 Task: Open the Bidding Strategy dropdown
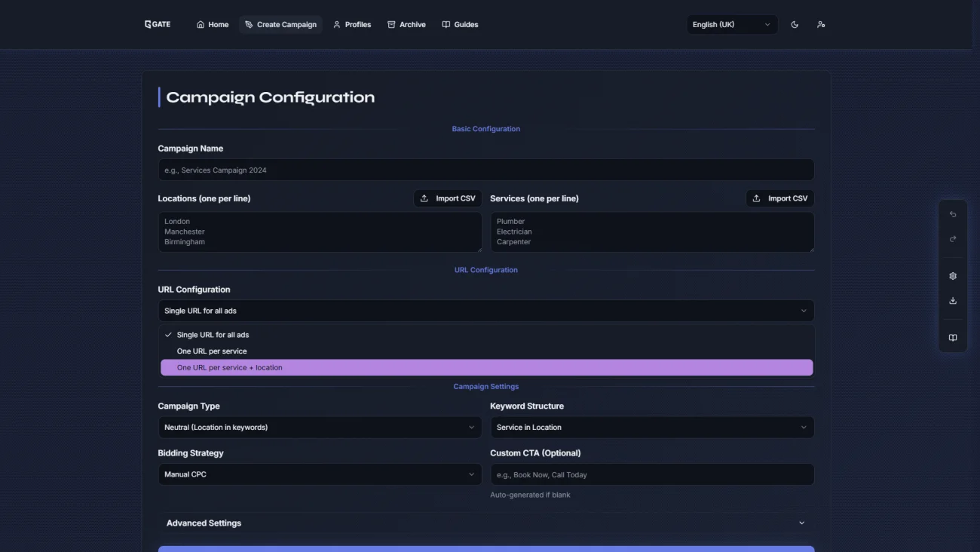click(x=320, y=474)
